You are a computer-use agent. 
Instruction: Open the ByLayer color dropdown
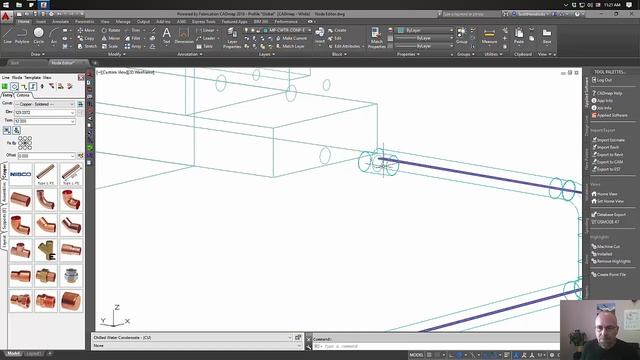(x=425, y=30)
